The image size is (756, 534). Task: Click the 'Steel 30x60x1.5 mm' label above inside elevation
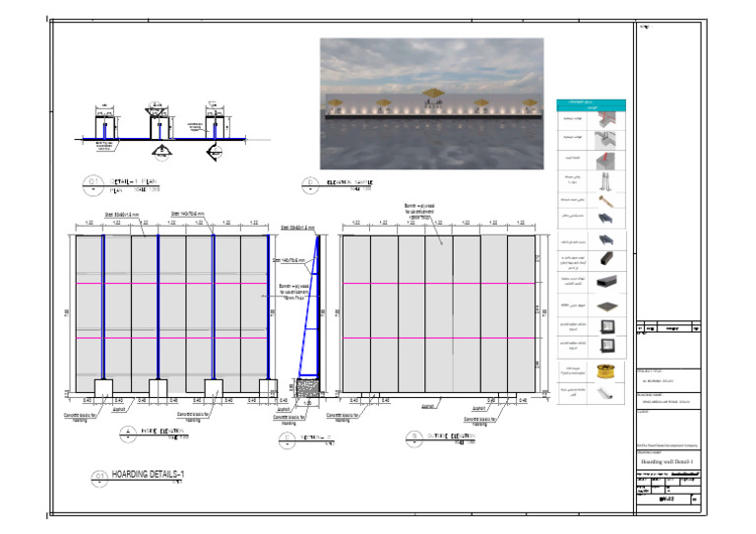122,215
